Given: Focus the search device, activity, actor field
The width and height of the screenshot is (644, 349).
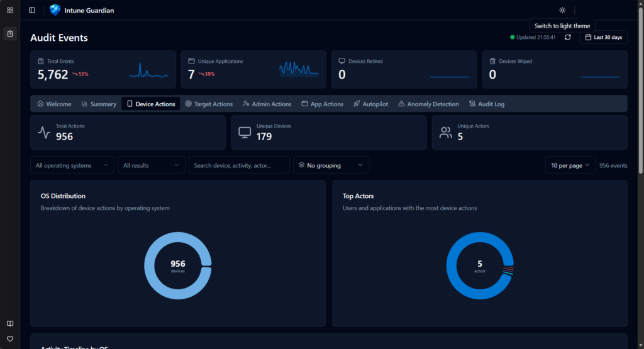Looking at the screenshot, I should 239,165.
